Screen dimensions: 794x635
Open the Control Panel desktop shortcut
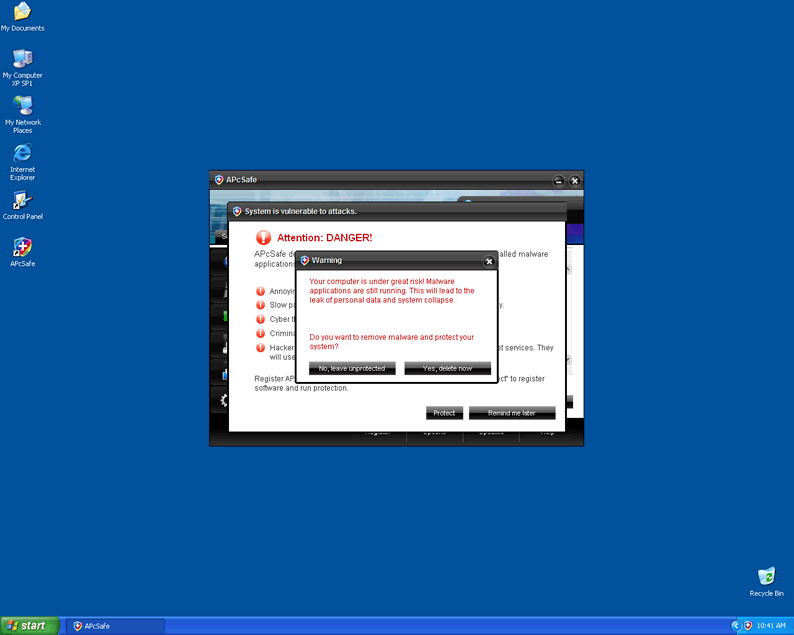point(22,201)
